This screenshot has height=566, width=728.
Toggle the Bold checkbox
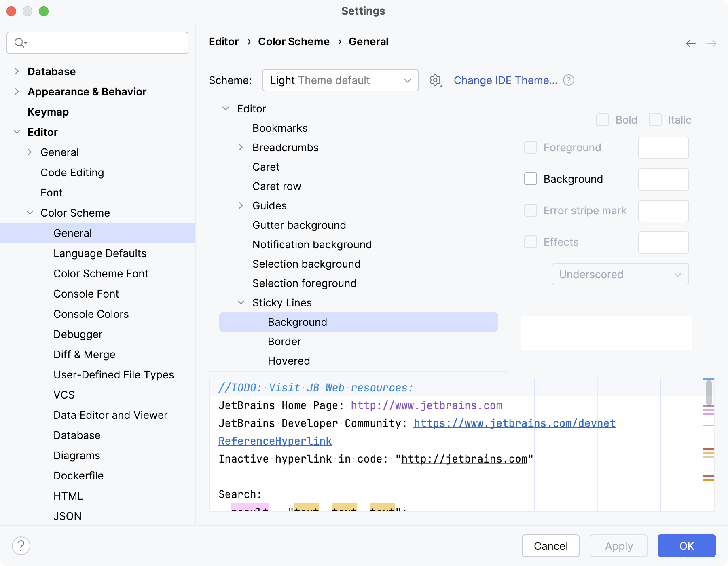[603, 120]
